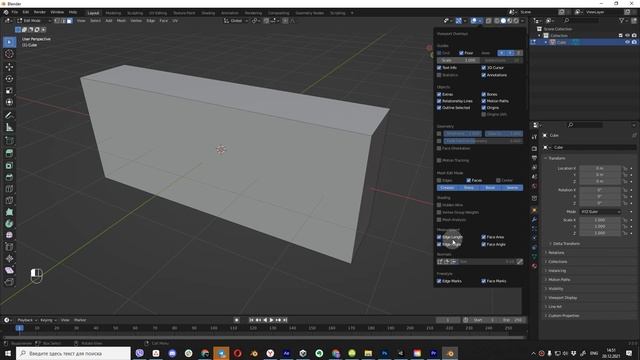Select the Measure tool
640x360 pixels.
(9, 128)
